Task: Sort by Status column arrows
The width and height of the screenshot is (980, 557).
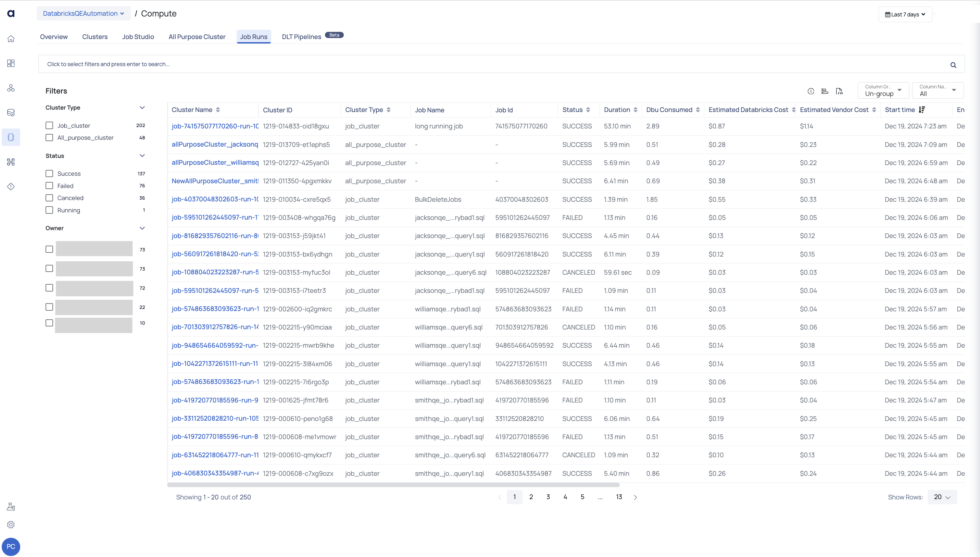Action: (588, 110)
